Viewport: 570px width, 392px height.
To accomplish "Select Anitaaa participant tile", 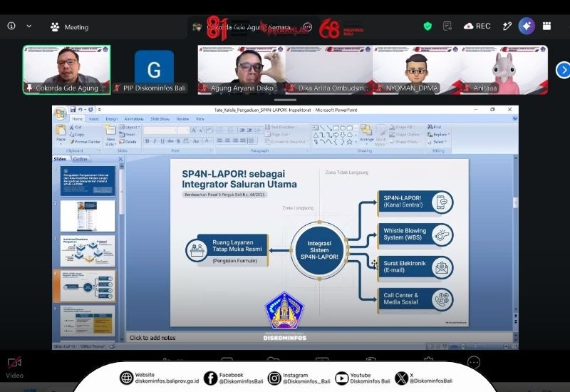I will pos(504,70).
